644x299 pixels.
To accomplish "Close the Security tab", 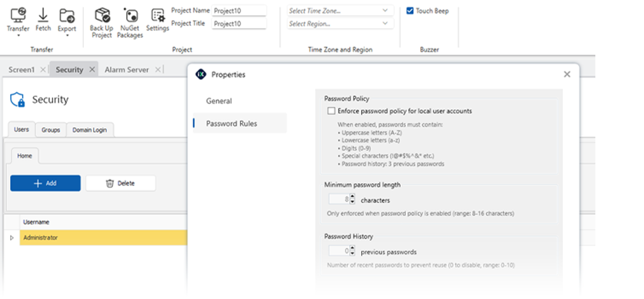I will 92,70.
